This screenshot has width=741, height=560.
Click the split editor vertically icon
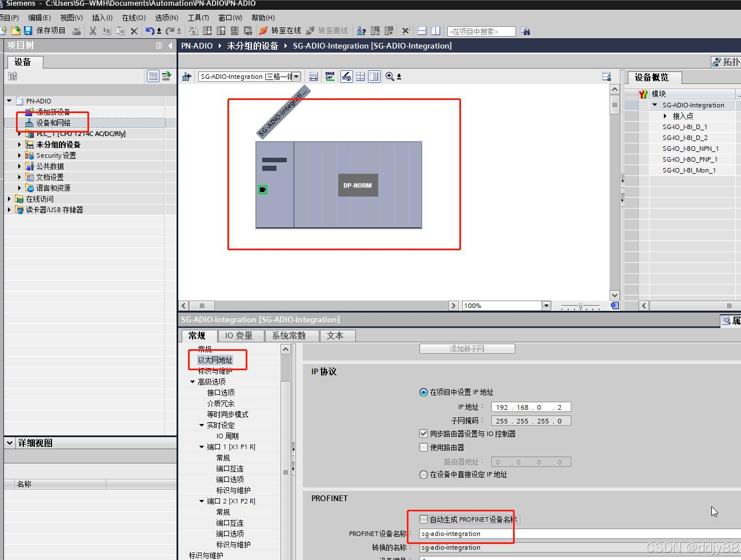point(436,30)
